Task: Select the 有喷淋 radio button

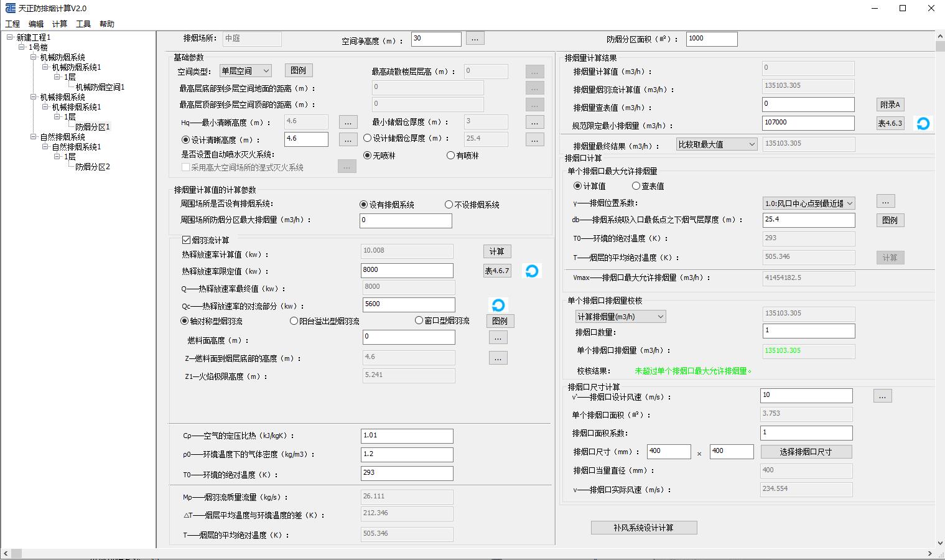Action: pyautogui.click(x=451, y=156)
